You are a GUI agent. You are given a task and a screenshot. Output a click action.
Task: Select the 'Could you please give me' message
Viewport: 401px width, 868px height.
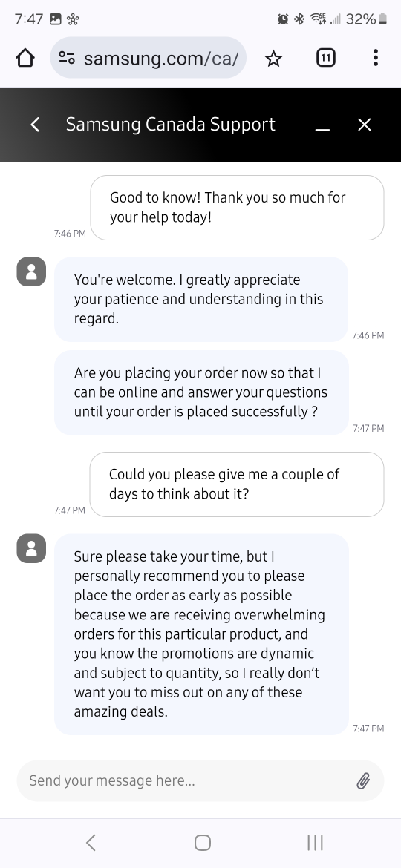click(237, 484)
